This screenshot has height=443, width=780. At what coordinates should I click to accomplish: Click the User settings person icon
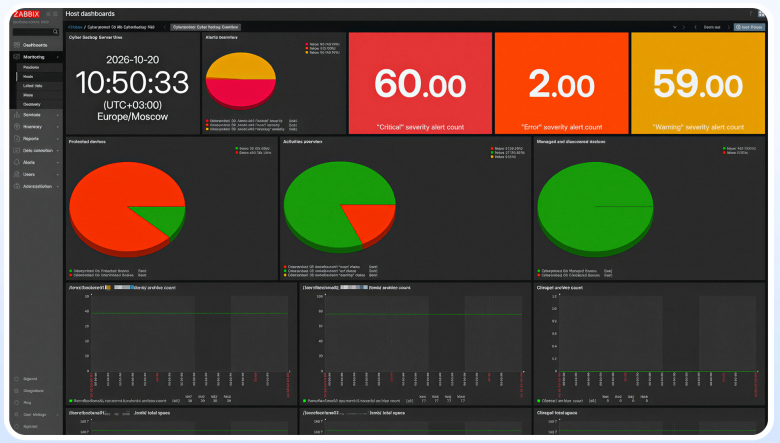coord(17,415)
